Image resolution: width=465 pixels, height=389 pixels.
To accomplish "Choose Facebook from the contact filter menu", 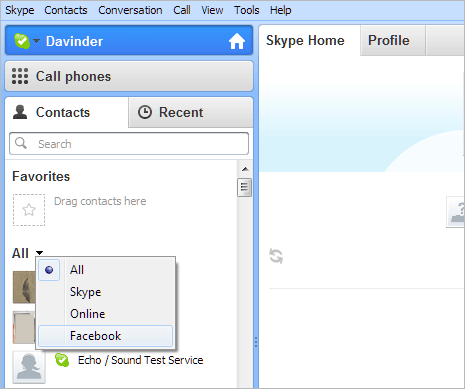I will (105, 336).
